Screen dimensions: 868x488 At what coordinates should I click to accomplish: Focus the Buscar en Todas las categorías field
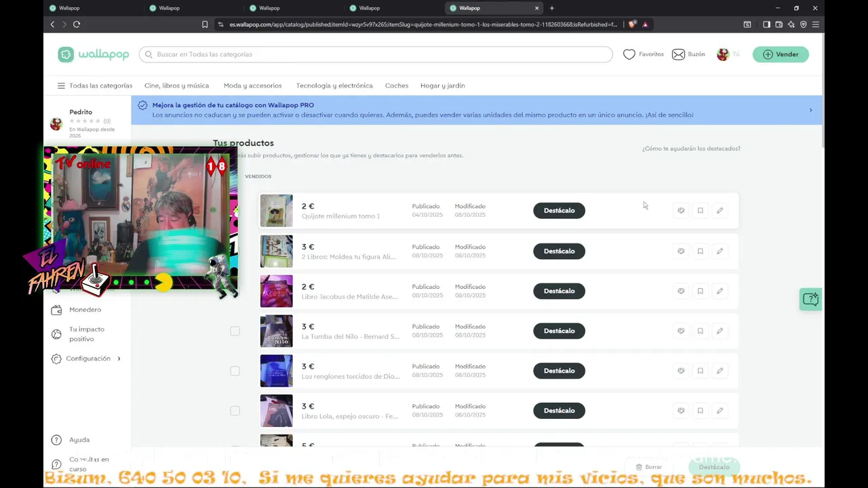[x=376, y=54]
